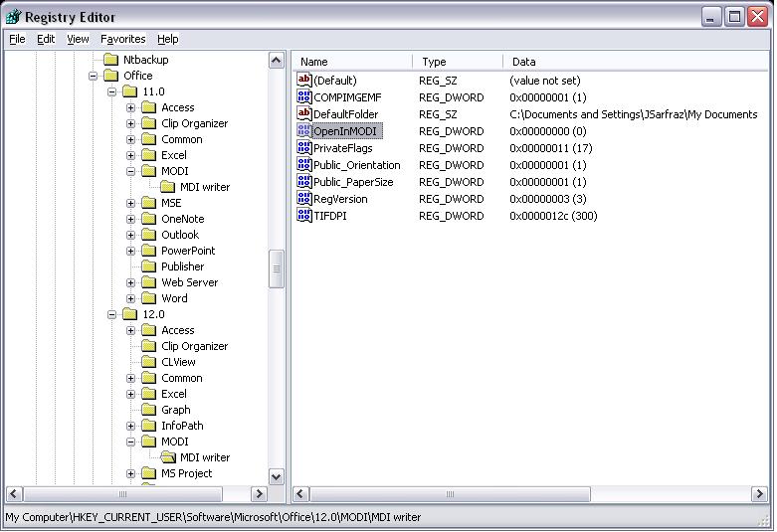Screen dimensions: 777x532
Task: Click the Registry Editor title bar icon
Action: tap(13, 17)
